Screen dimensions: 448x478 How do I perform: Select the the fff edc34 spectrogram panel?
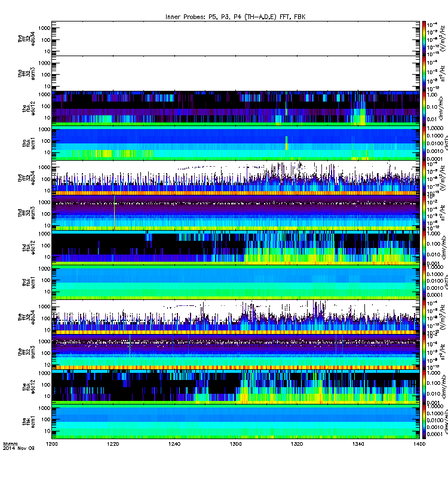click(235, 317)
